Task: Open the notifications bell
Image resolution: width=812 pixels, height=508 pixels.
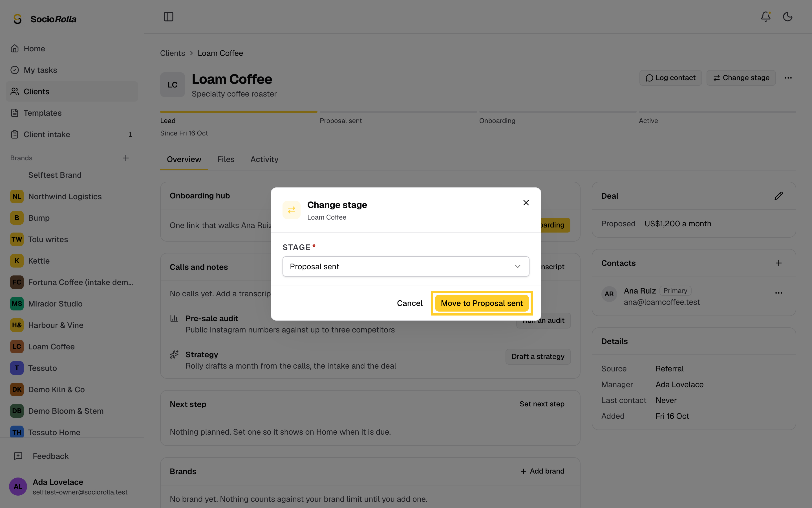Action: pos(765,17)
